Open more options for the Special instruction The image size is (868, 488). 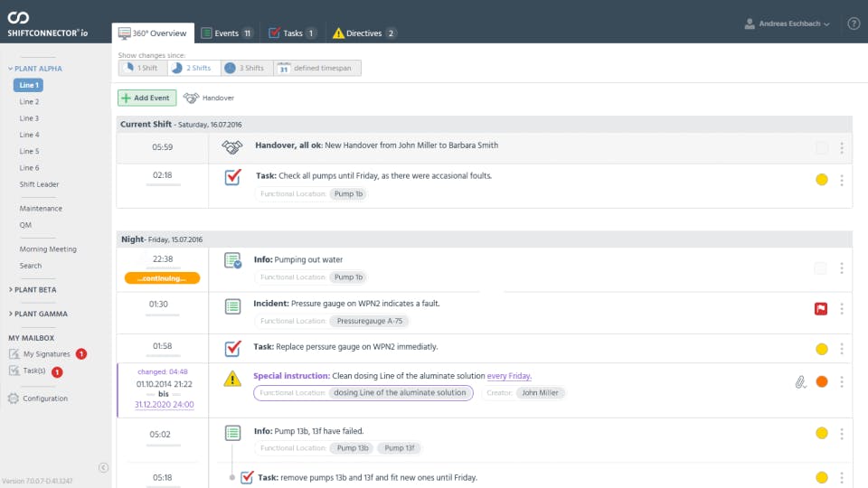[842, 381]
